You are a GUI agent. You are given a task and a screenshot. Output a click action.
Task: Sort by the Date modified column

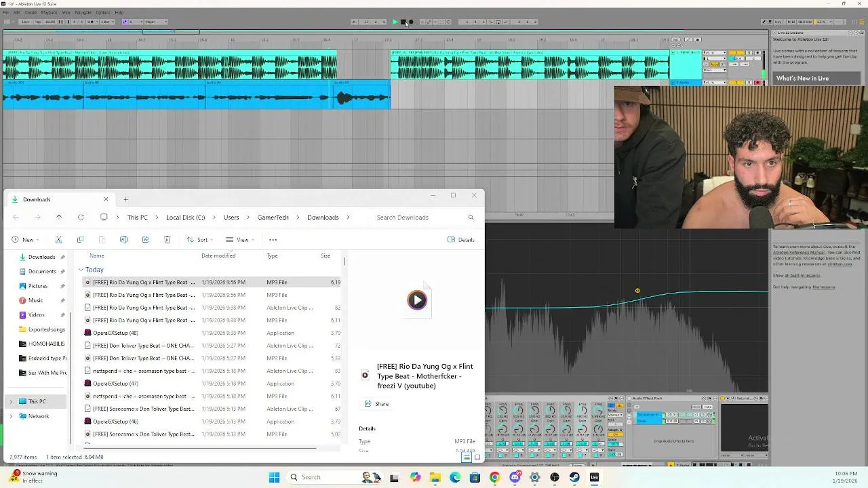pos(218,256)
